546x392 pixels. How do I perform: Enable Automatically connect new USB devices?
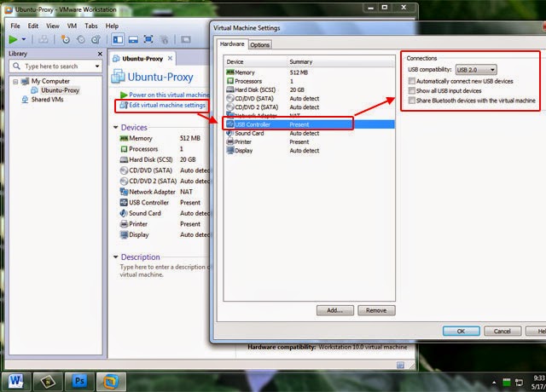pos(411,82)
